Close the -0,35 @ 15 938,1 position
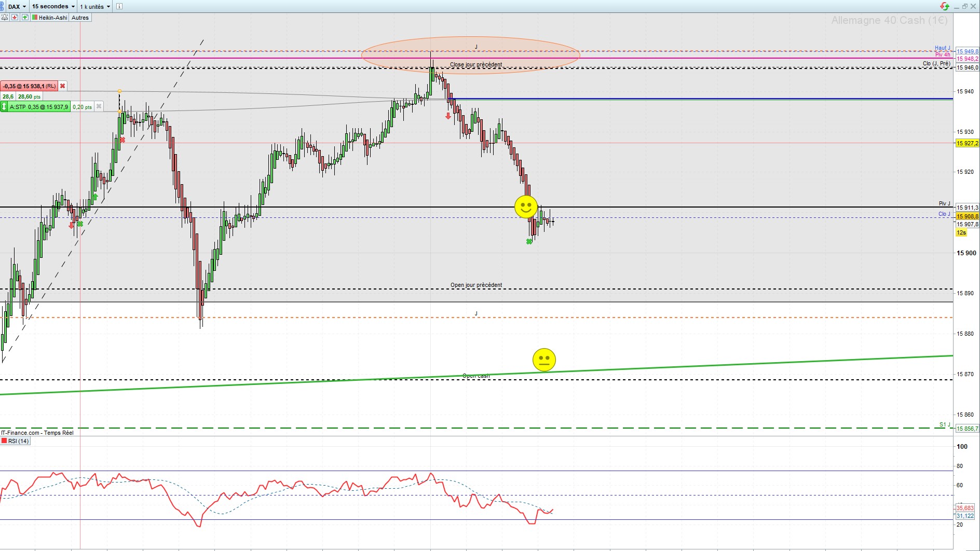 [x=63, y=86]
